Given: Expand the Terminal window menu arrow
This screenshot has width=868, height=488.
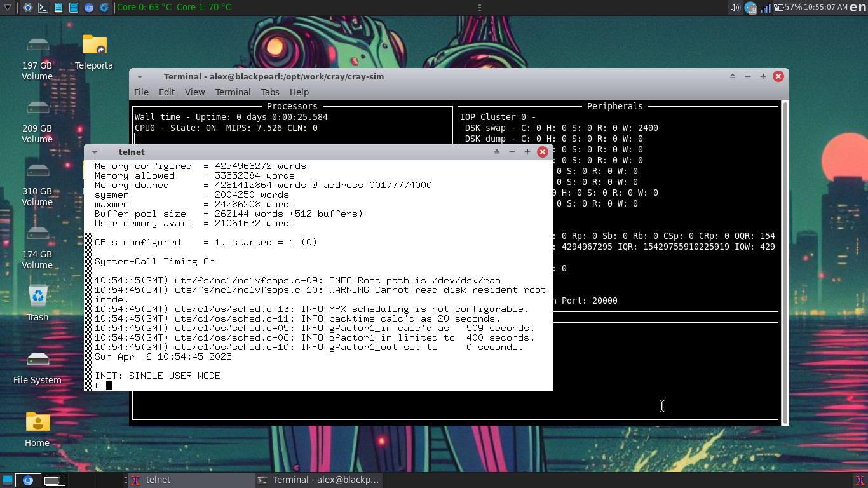Looking at the screenshot, I should click(140, 76).
